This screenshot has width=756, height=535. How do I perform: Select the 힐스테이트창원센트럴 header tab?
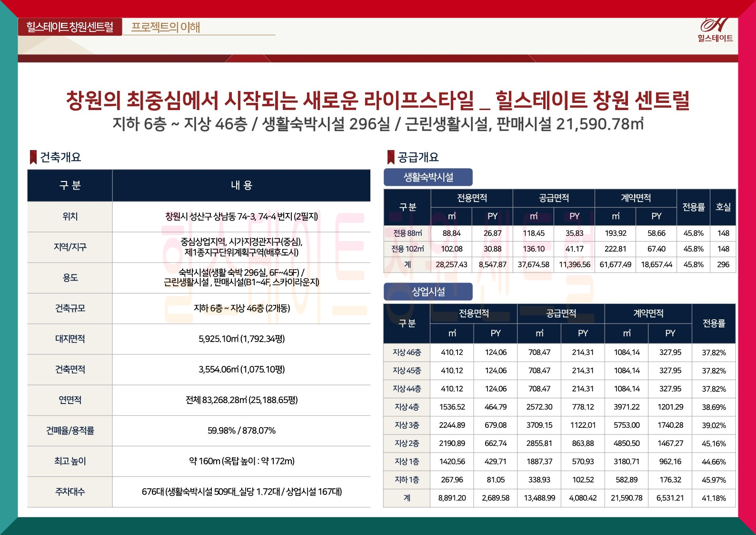70,27
